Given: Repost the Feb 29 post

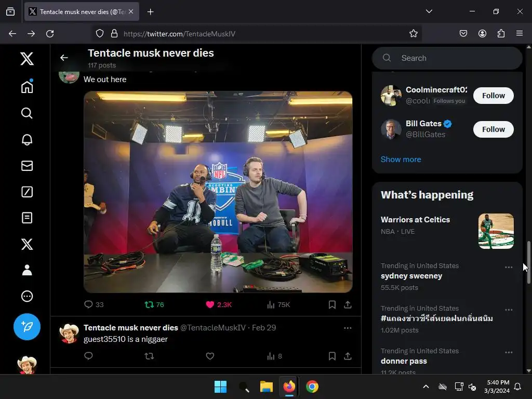Looking at the screenshot, I should [x=149, y=356].
